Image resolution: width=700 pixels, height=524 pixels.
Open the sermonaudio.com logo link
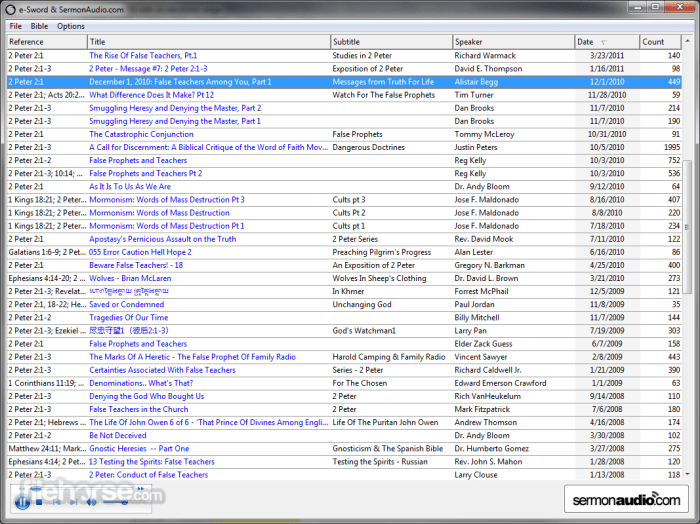pyautogui.click(x=627, y=499)
